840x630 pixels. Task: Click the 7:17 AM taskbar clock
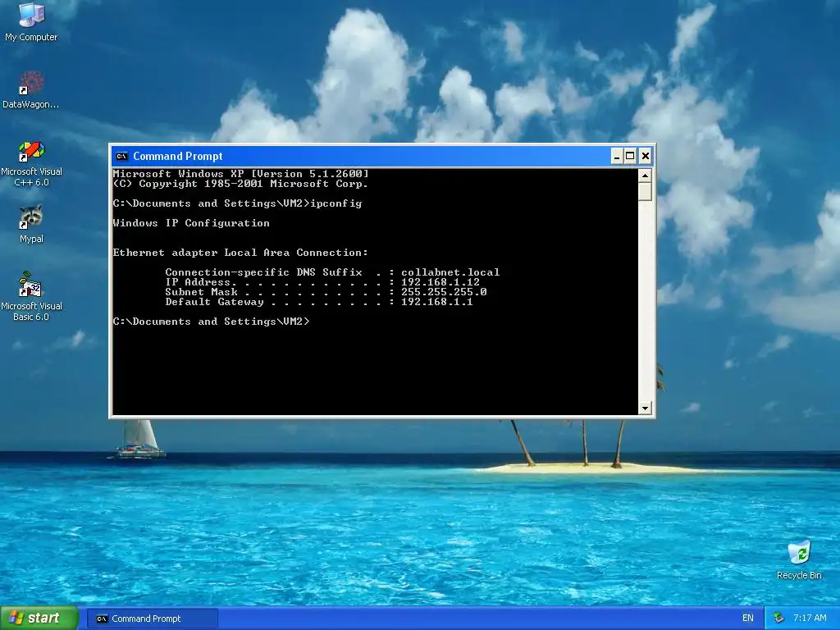tap(810, 619)
